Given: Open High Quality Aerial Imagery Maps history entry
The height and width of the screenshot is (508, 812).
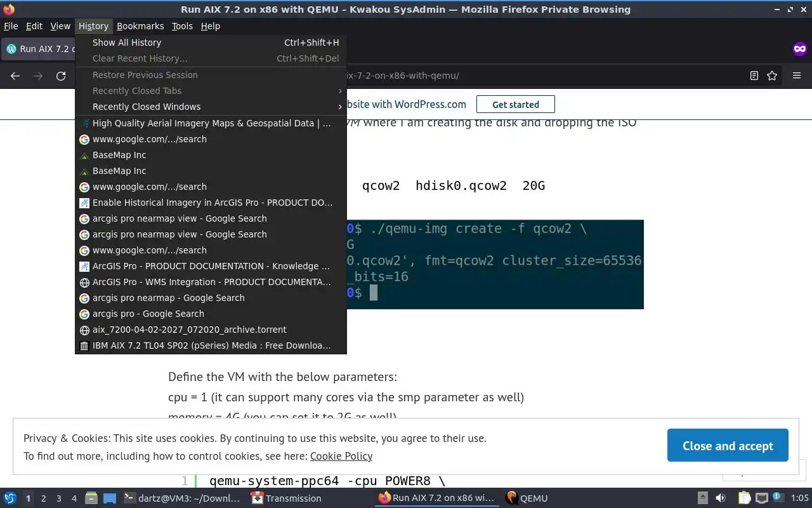Looking at the screenshot, I should point(211,123).
